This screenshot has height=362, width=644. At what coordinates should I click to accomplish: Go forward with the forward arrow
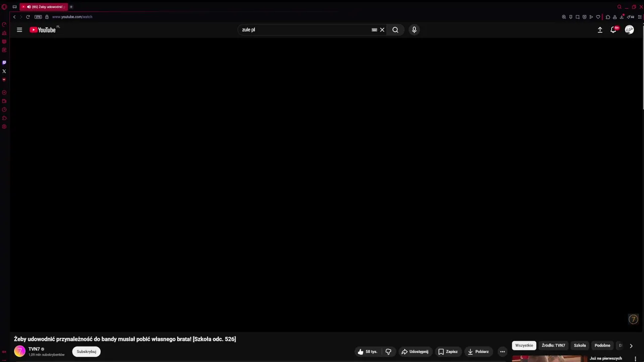pos(21,17)
